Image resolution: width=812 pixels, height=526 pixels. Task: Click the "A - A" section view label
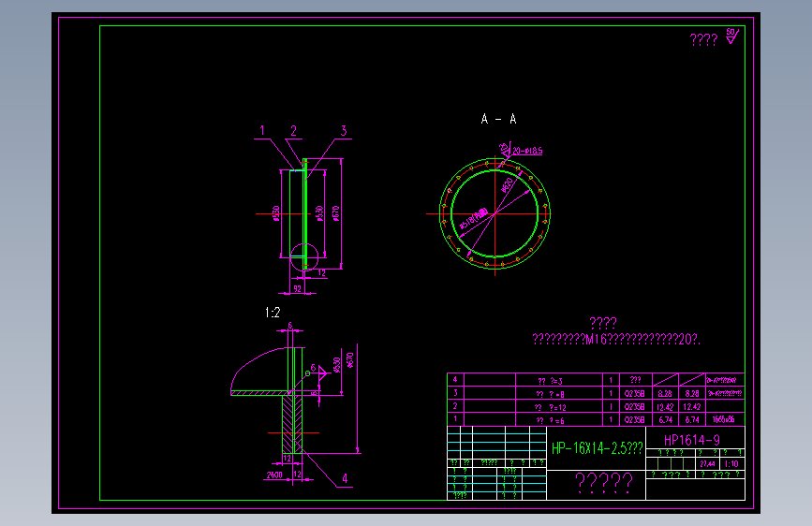coord(498,119)
